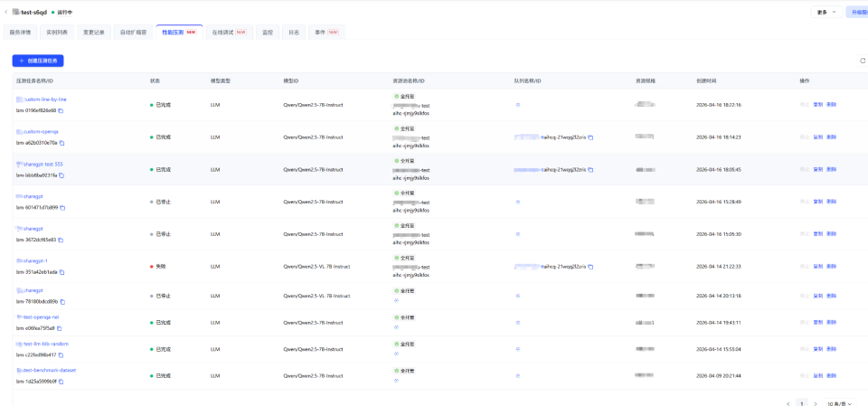Open the test-llm-blb-random task

coord(42,344)
